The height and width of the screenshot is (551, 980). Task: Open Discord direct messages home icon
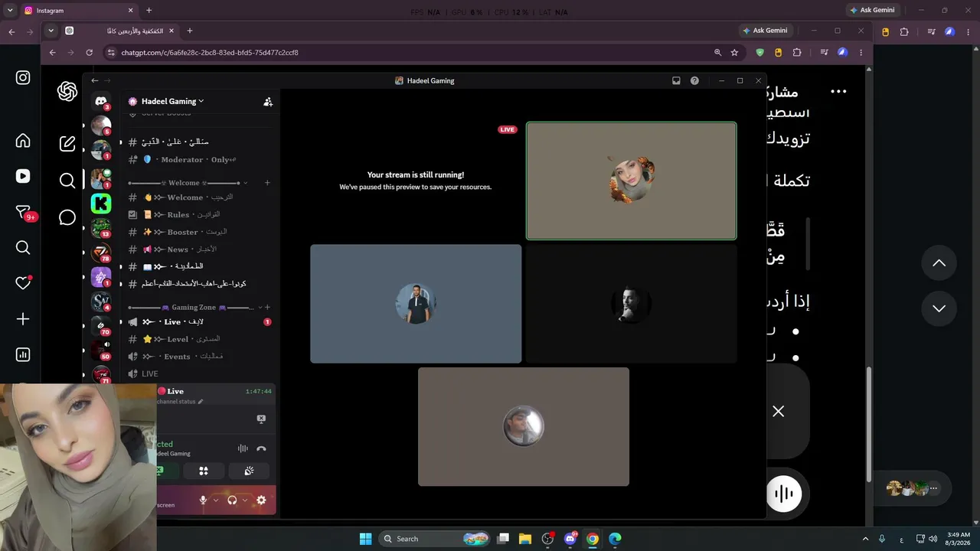coord(101,101)
